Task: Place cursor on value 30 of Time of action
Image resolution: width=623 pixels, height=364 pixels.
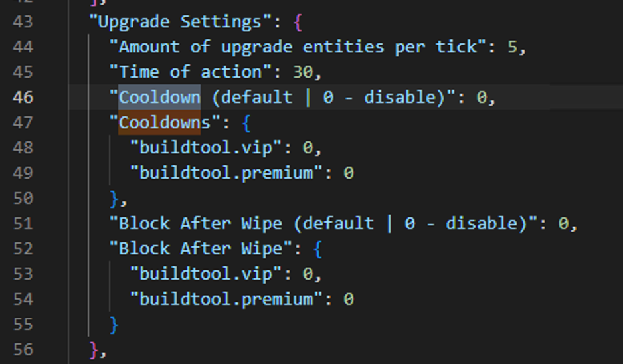Action: [303, 72]
